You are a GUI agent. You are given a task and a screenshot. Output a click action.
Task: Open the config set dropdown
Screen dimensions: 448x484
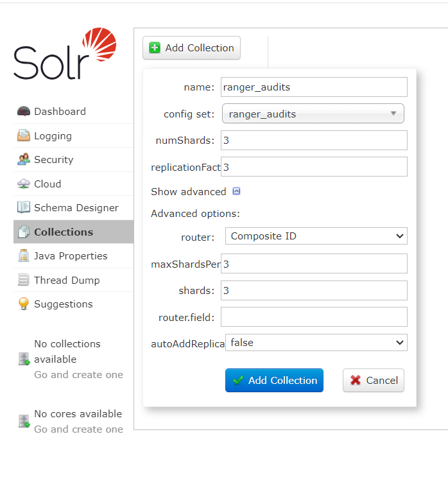tap(313, 114)
